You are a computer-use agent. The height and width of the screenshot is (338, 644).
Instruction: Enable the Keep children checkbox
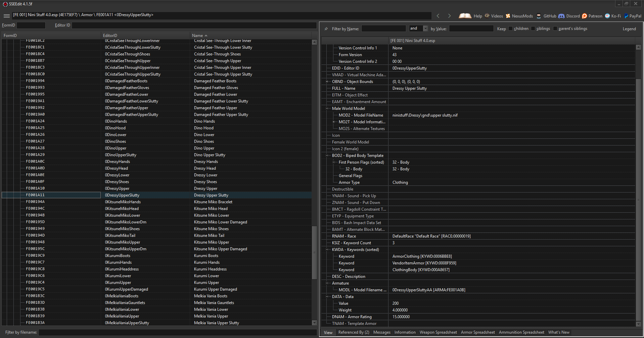[511, 29]
